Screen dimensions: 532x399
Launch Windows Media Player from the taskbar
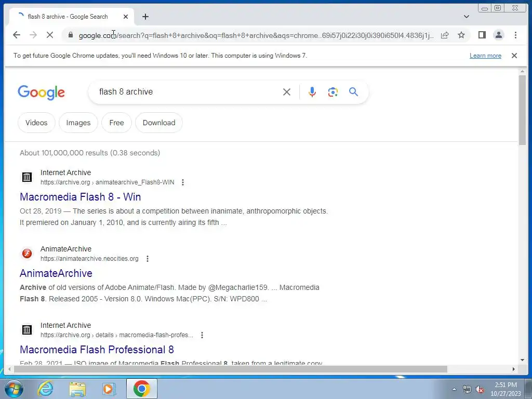coord(109,389)
